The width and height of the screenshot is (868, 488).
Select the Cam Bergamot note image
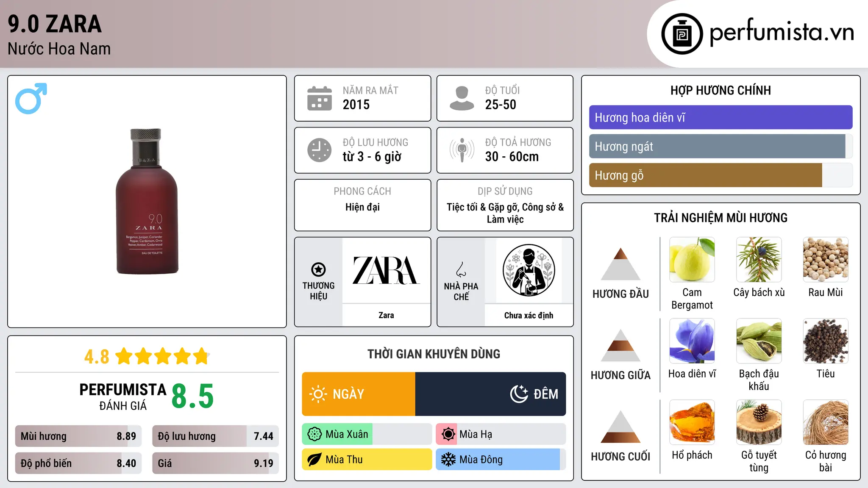[x=692, y=260]
